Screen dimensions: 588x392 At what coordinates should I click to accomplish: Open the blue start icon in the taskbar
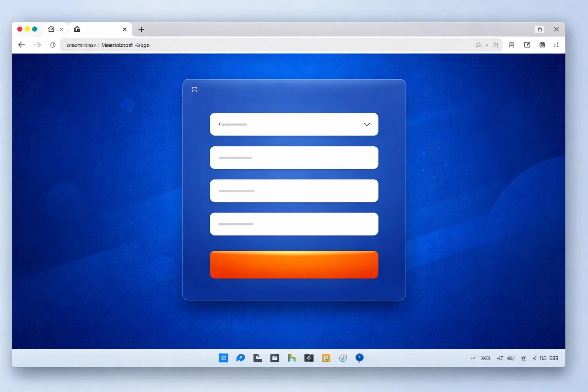point(224,358)
